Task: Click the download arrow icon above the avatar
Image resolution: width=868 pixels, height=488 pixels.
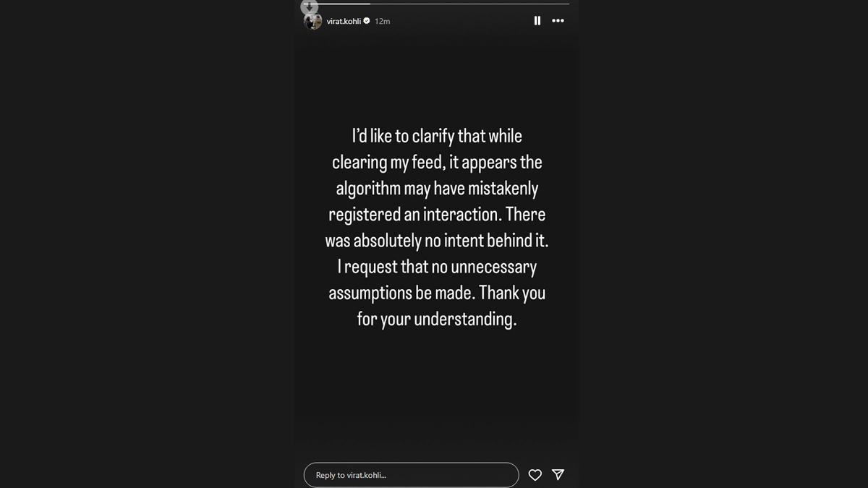Action: pos(309,7)
